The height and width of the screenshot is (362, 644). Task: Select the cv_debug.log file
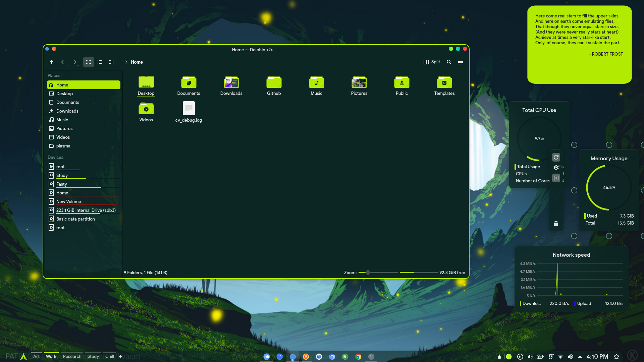pyautogui.click(x=189, y=112)
